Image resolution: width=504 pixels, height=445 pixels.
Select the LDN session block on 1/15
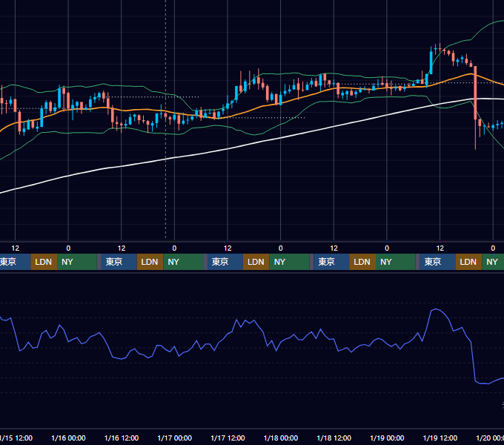pos(44,262)
